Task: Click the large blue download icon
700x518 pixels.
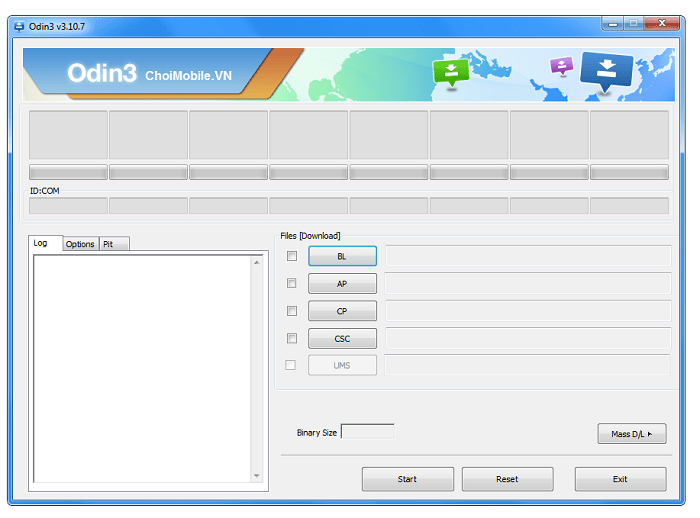Action: pyautogui.click(x=606, y=70)
